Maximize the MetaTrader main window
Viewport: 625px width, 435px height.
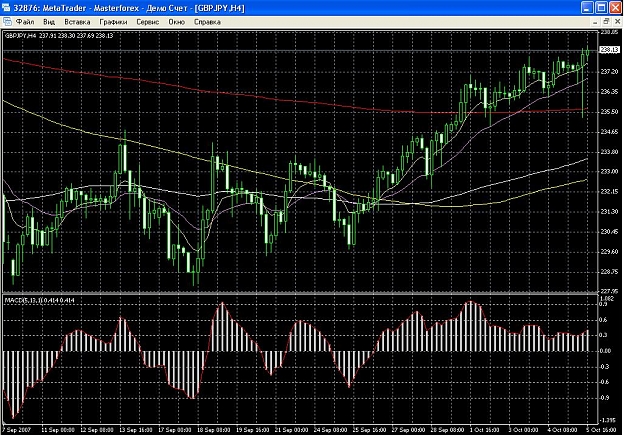pyautogui.click(x=601, y=8)
